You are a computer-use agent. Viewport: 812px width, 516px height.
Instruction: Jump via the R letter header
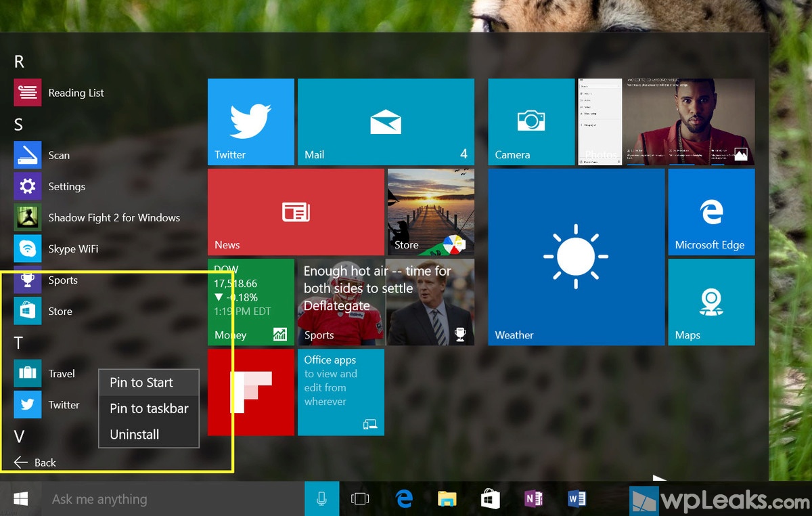pyautogui.click(x=19, y=62)
